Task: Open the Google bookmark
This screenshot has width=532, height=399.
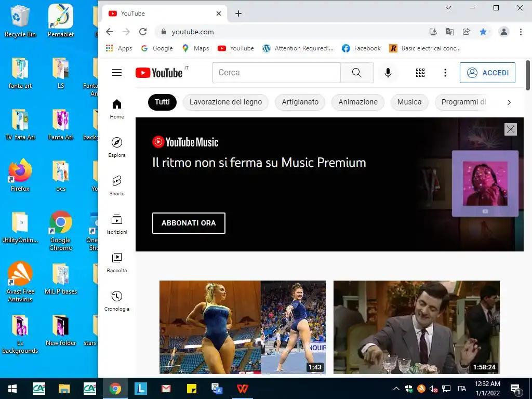Action: coord(157,48)
